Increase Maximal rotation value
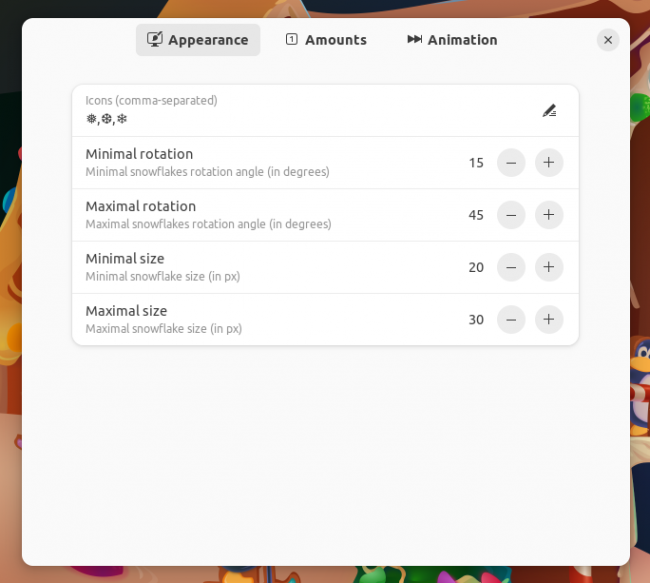 [549, 215]
